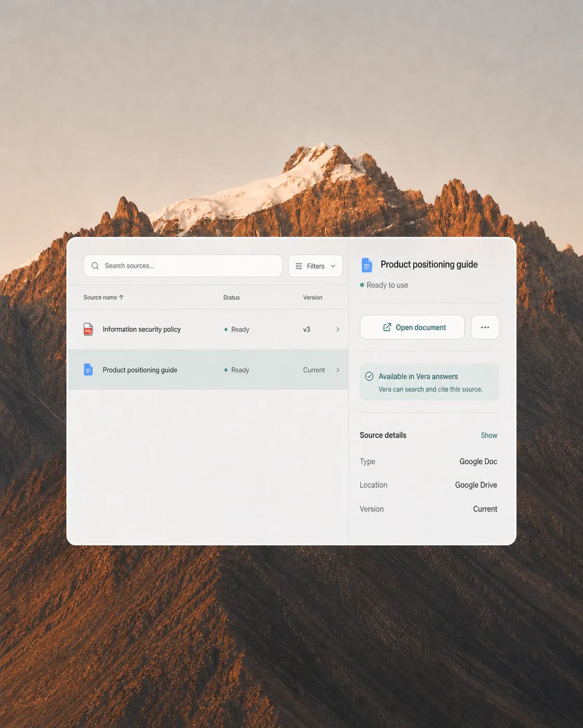Image resolution: width=583 pixels, height=728 pixels.
Task: Click Ready status of Information security policy
Action: tap(236, 329)
